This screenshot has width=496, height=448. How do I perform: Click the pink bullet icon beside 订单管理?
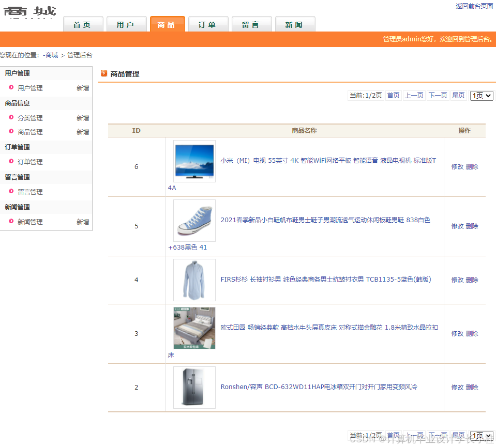[x=11, y=161]
